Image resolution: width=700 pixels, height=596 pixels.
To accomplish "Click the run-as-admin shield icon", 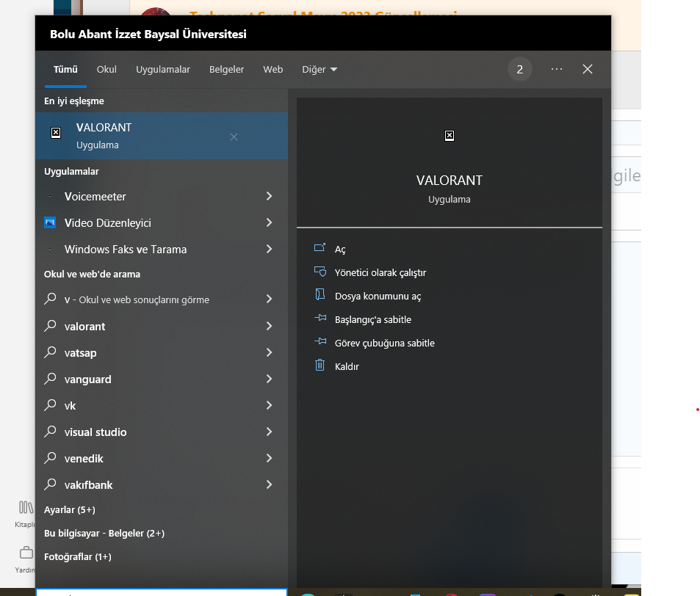I will click(x=320, y=272).
